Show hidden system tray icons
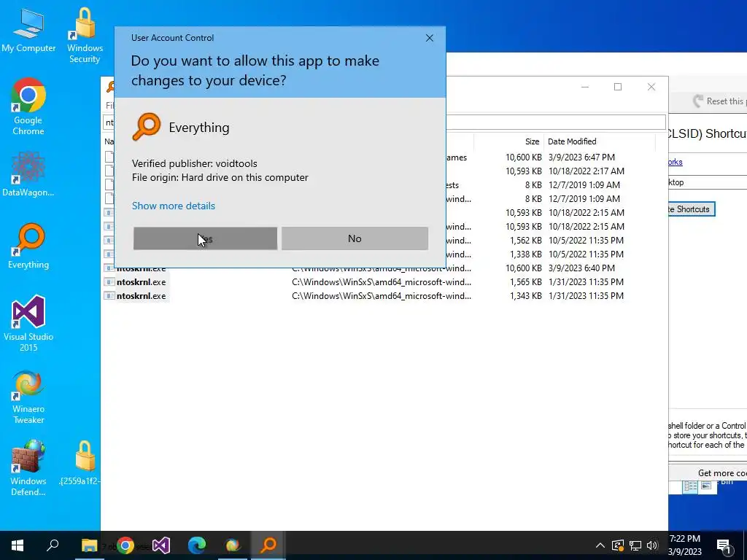 pos(600,545)
